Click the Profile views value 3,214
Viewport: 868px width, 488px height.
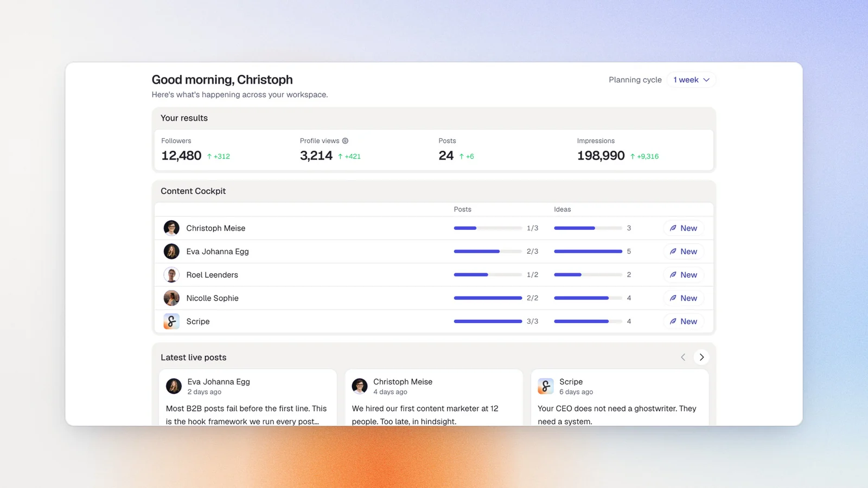316,156
